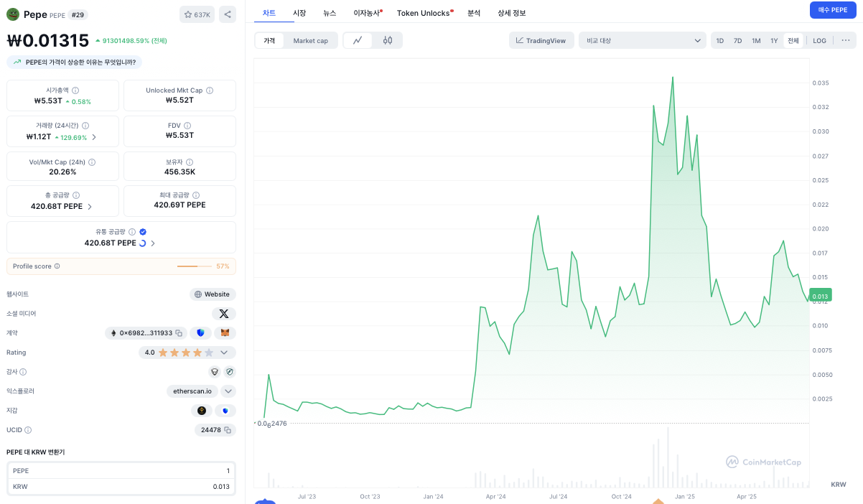Click the Profile score info icon

point(57,266)
